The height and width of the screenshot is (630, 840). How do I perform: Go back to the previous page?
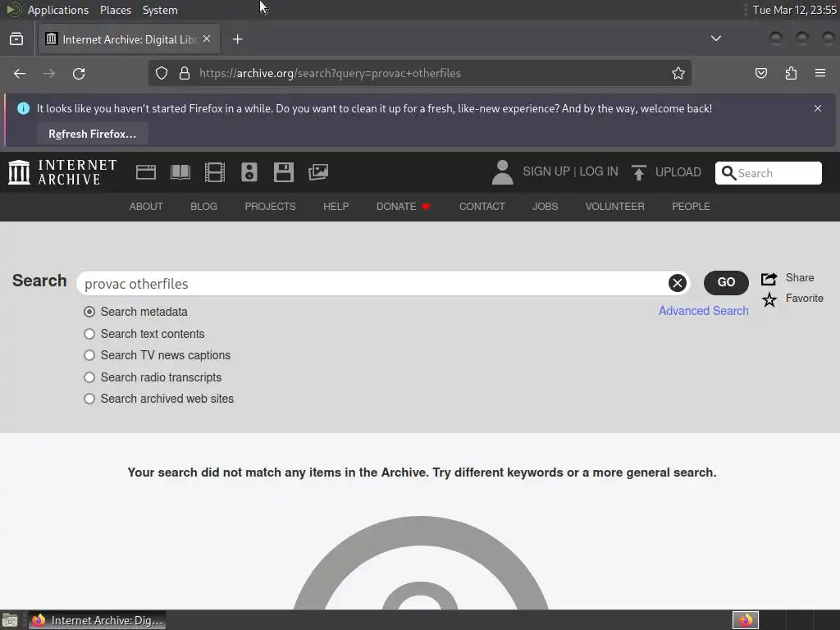[20, 73]
